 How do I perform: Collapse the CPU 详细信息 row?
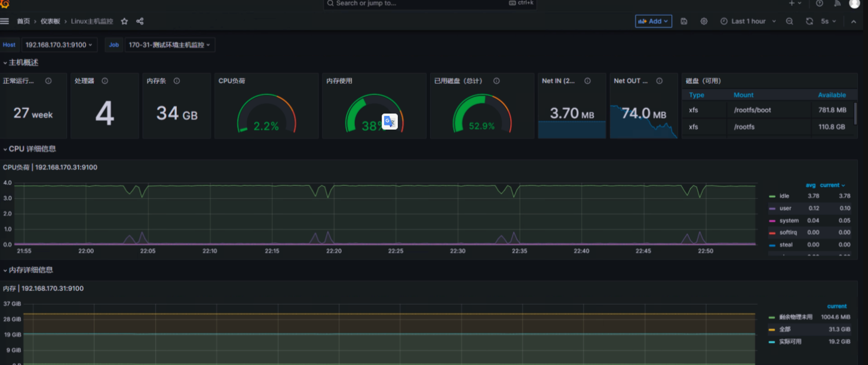coord(29,149)
